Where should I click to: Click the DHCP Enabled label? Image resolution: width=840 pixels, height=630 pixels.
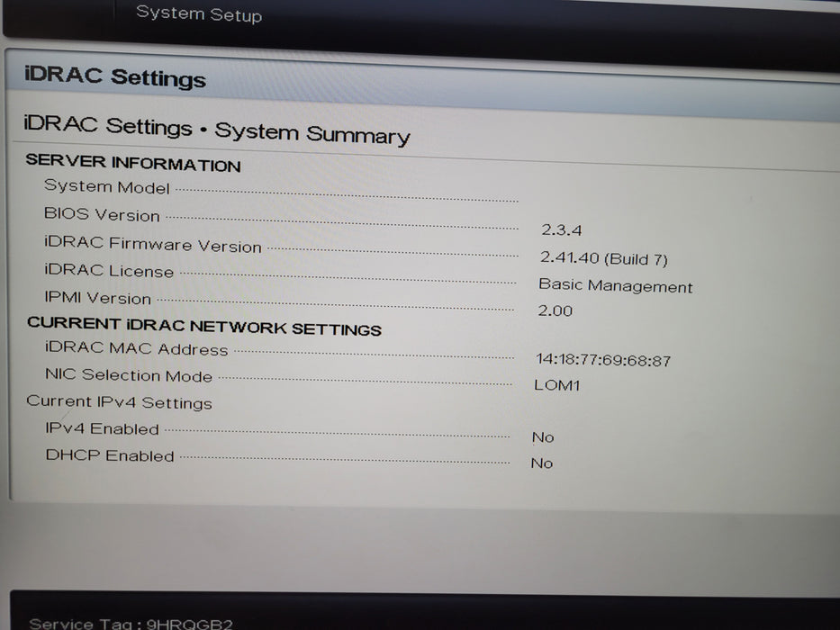110,454
